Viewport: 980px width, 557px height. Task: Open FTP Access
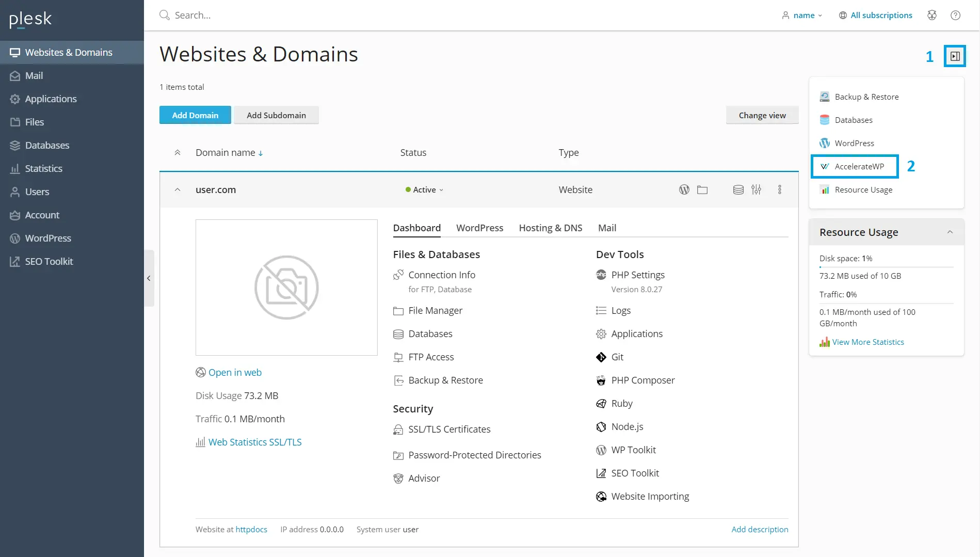click(x=424, y=357)
